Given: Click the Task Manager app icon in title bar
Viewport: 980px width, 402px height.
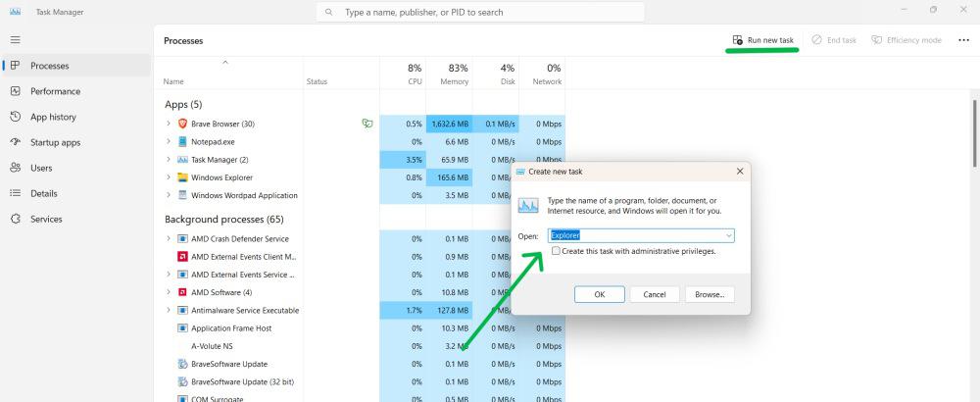Looking at the screenshot, I should tap(16, 12).
